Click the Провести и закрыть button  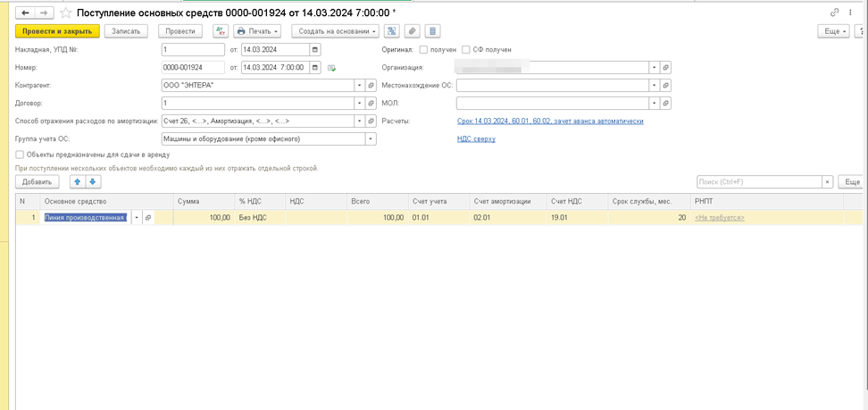click(57, 31)
